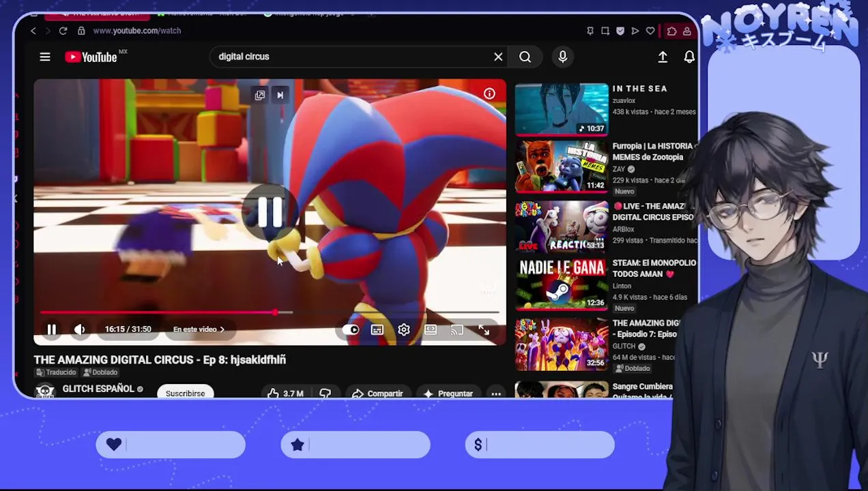Image resolution: width=868 pixels, height=491 pixels.
Task: Click the snapshot icon in browser toolbar
Action: pyautogui.click(x=605, y=31)
